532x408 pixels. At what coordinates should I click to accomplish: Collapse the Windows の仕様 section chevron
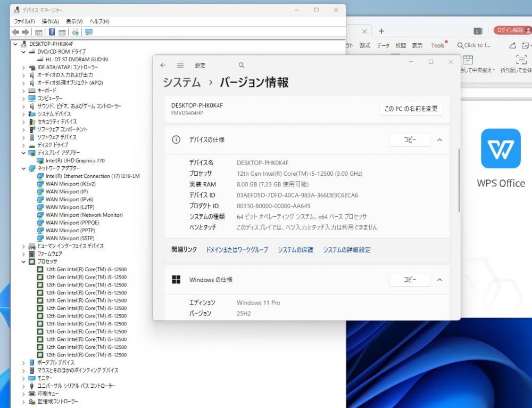[440, 280]
